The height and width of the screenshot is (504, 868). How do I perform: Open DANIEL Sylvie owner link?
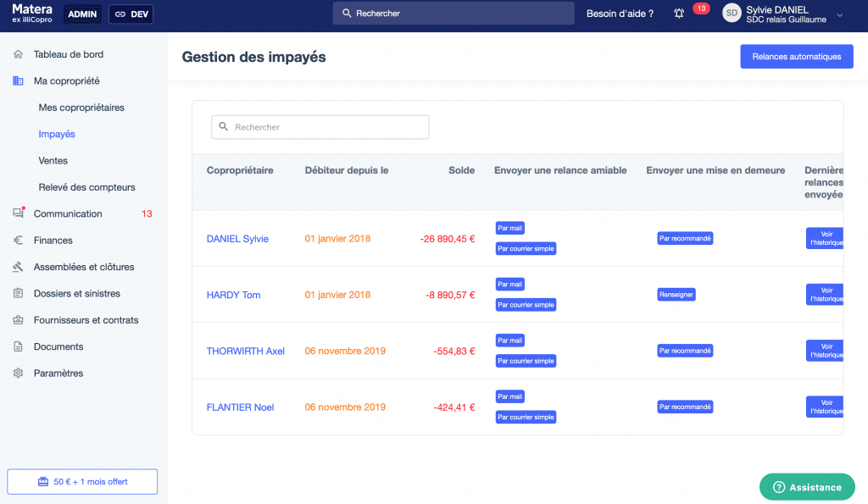[x=237, y=239]
